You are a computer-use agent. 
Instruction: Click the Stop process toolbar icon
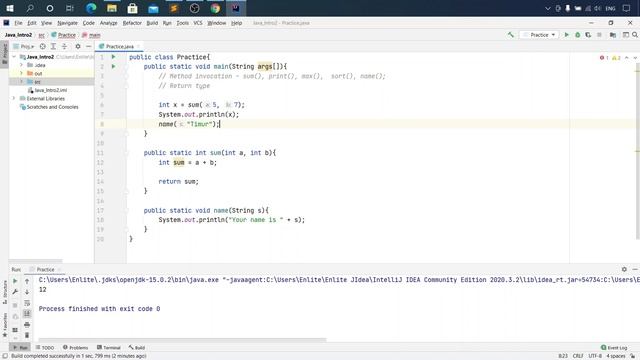click(x=599, y=35)
